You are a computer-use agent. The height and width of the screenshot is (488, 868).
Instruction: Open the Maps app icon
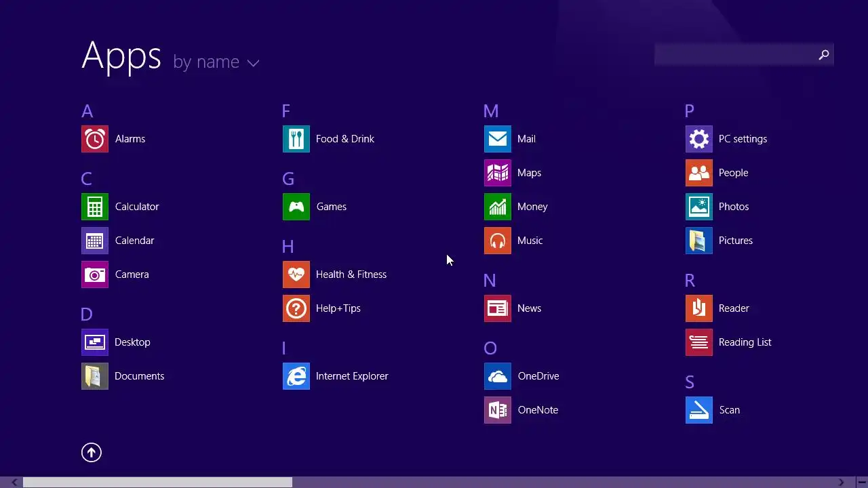[498, 173]
